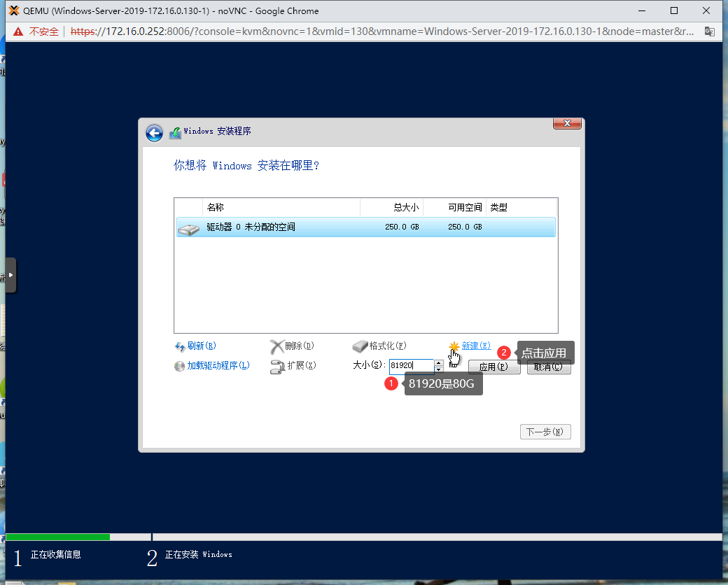Click the 250.0 GB total size cell
728x585 pixels.
(402, 227)
